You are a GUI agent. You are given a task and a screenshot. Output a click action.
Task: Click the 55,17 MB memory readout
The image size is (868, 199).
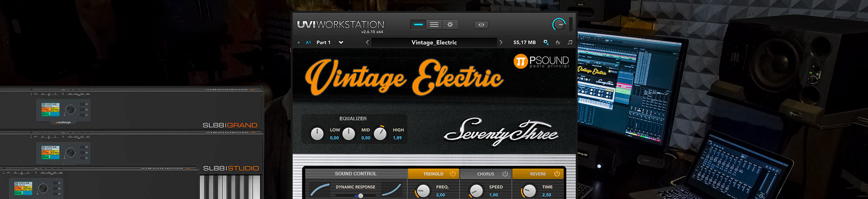point(524,43)
